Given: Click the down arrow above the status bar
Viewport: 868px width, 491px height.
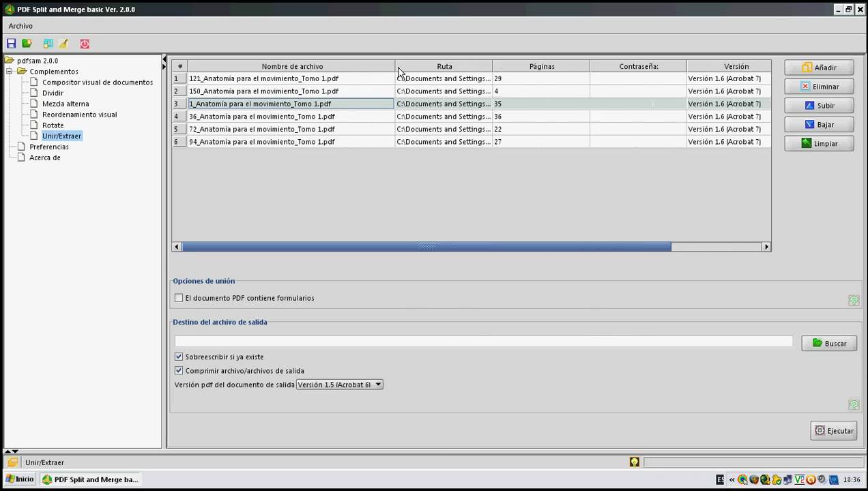Looking at the screenshot, I should 15,451.
